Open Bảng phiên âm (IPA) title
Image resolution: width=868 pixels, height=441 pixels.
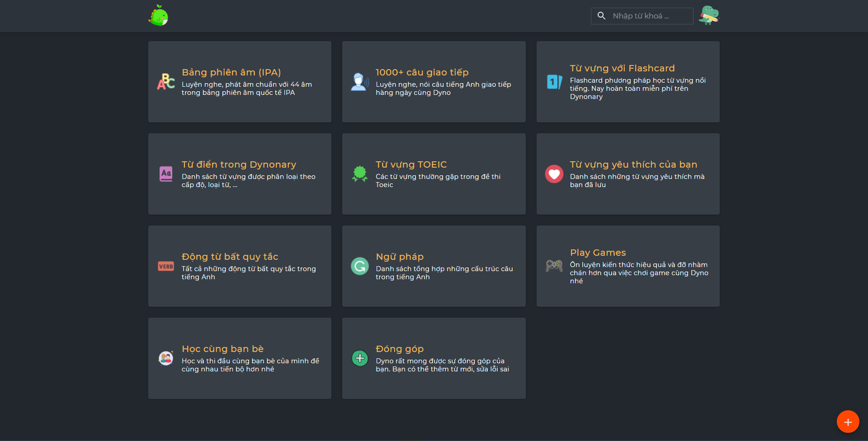click(231, 72)
